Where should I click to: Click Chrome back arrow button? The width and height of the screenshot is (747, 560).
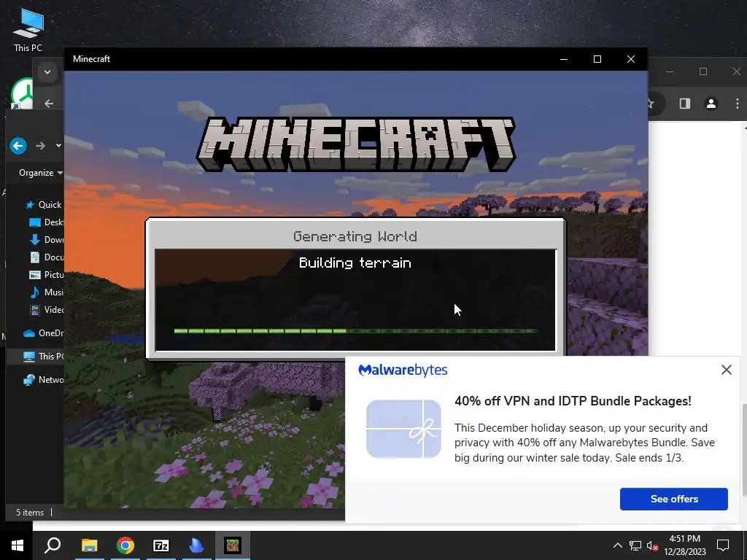(49, 104)
